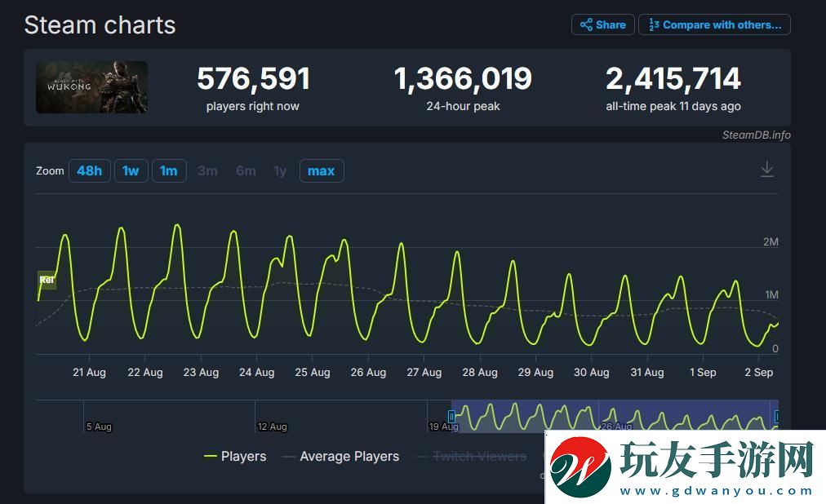Grab the left navigator range handle

[x=451, y=417]
